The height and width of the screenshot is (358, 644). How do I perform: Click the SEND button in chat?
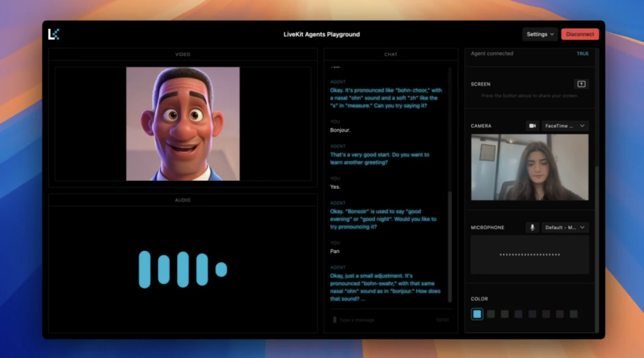click(442, 320)
